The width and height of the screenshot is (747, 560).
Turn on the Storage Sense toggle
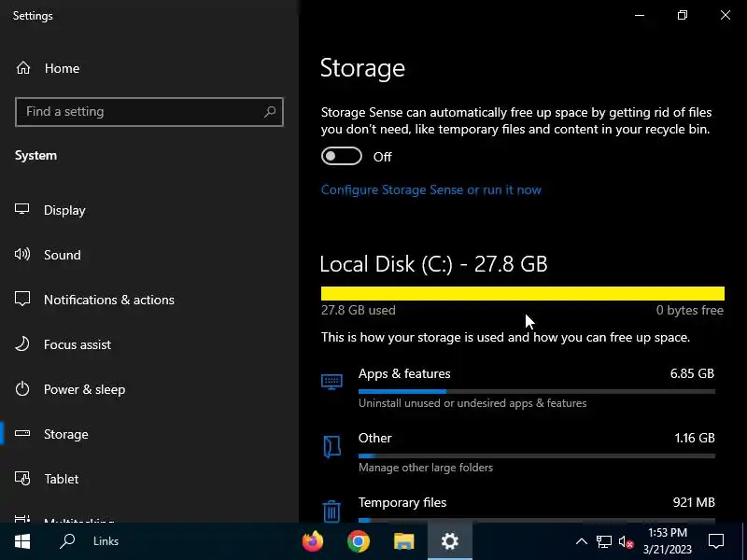tap(342, 156)
